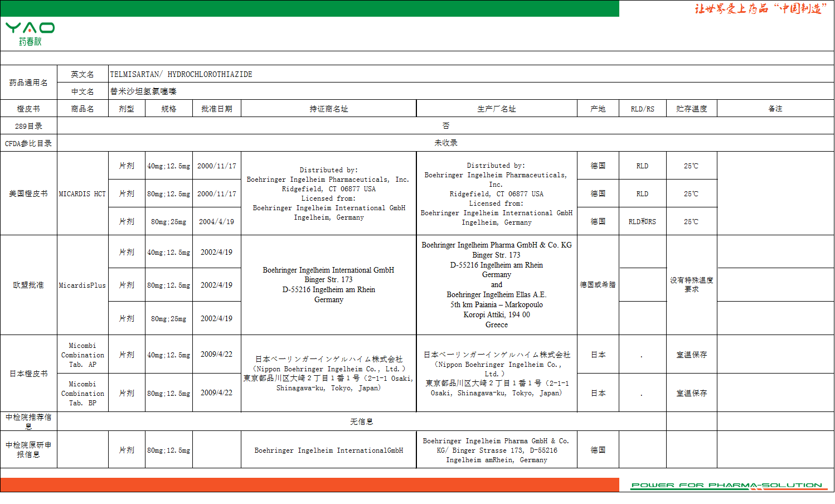Click the EU manufacturer address ending in "Greece"

tap(497, 285)
